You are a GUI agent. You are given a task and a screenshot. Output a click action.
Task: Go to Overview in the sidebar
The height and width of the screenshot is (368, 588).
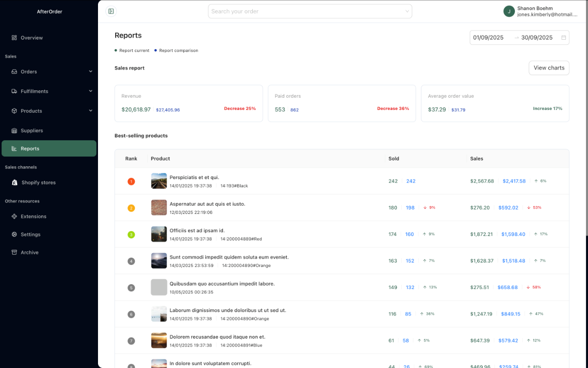pos(31,38)
